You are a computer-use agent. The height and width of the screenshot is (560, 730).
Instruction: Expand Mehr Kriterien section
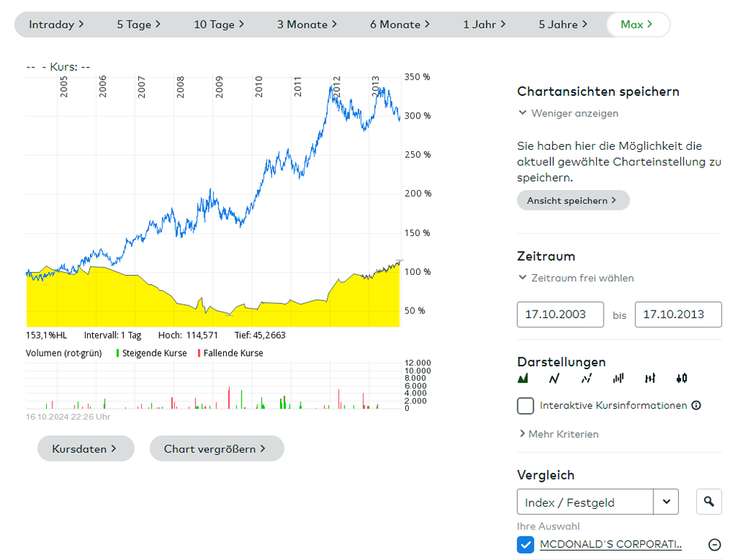[559, 434]
